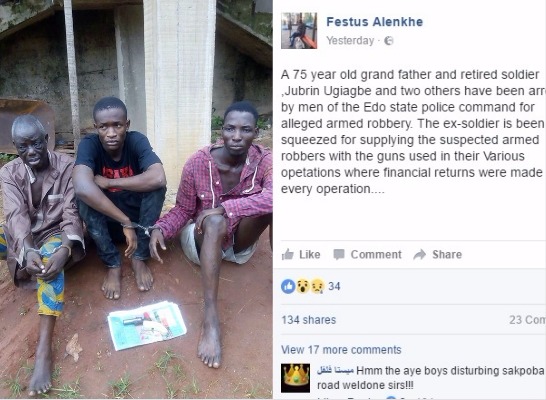This screenshot has height=400, width=546.
Task: Open the photo of three handcuffed men
Action: pos(136,199)
